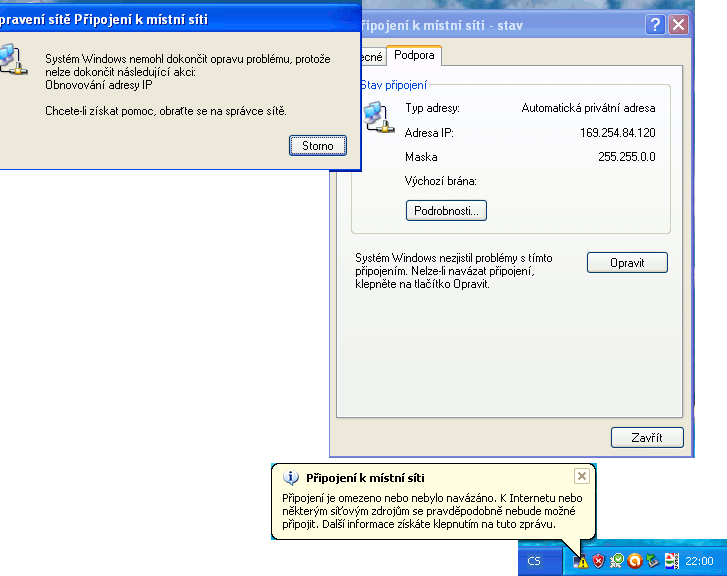Open the red shield security alert icon
The height and width of the screenshot is (576, 727).
pyautogui.click(x=599, y=561)
